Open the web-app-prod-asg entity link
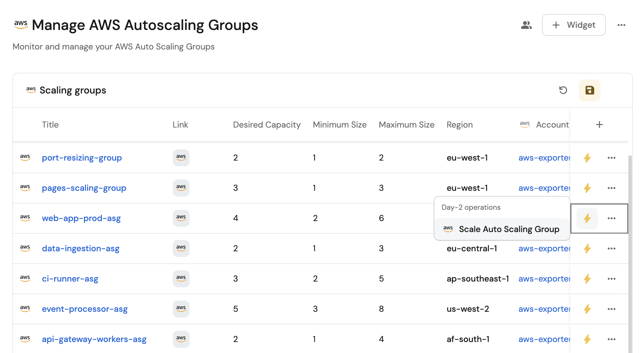The height and width of the screenshot is (353, 644). 81,218
